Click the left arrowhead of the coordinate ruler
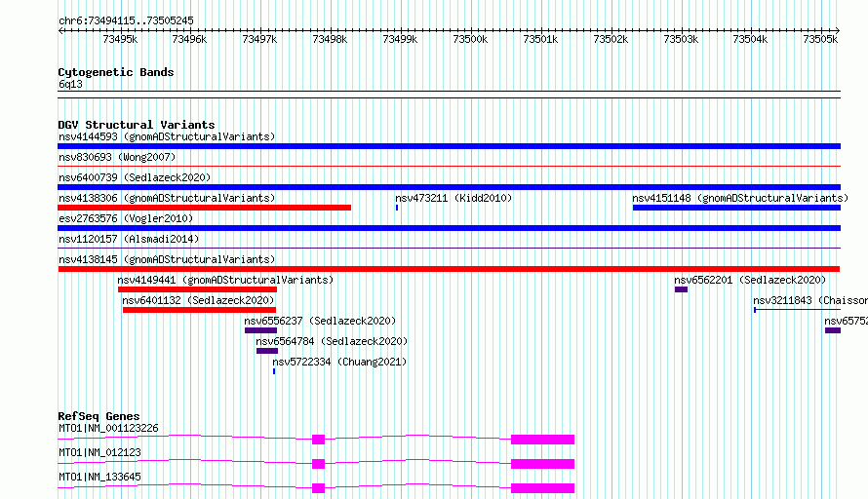This screenshot has width=868, height=499. point(60,30)
